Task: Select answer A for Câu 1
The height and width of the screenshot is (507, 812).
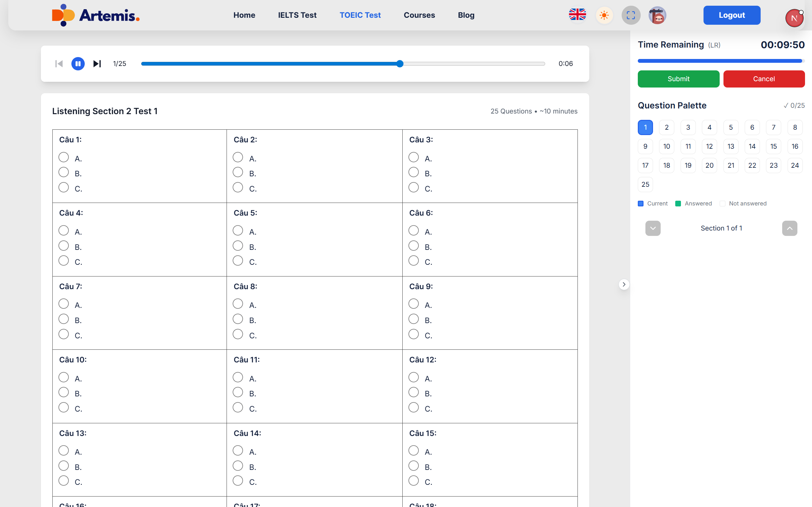Action: 64,157
